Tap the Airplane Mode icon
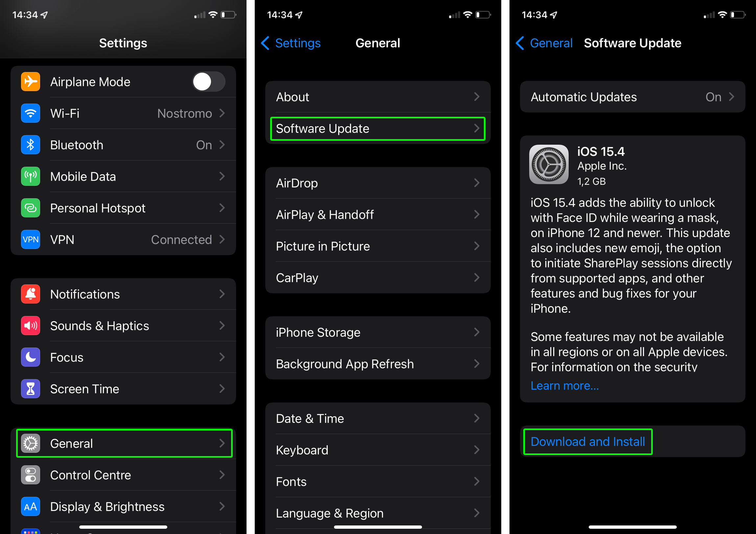The height and width of the screenshot is (534, 756). [x=30, y=82]
